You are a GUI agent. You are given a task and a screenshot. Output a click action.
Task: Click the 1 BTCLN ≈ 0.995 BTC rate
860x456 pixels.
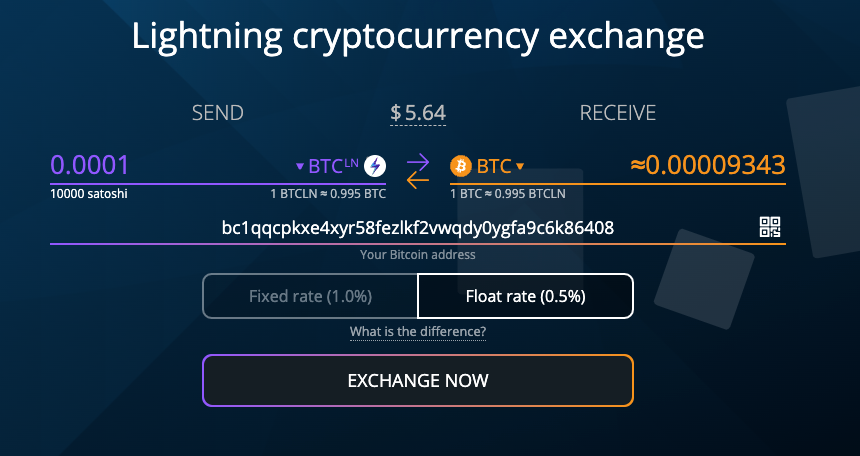pos(328,194)
